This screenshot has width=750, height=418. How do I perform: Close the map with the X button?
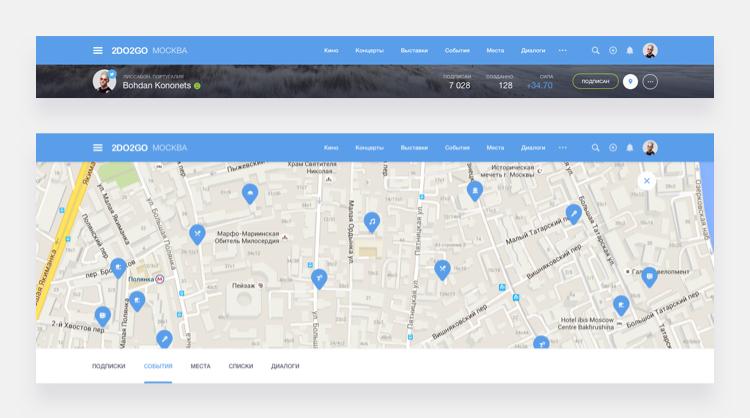point(647,181)
